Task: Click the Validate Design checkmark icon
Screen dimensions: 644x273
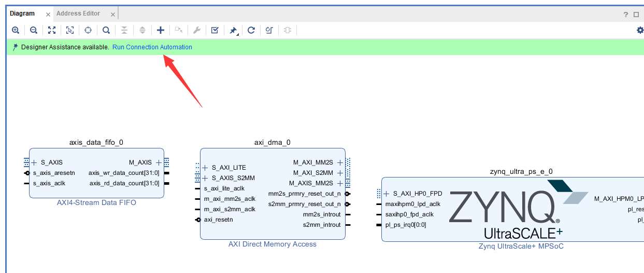Action: 214,30
